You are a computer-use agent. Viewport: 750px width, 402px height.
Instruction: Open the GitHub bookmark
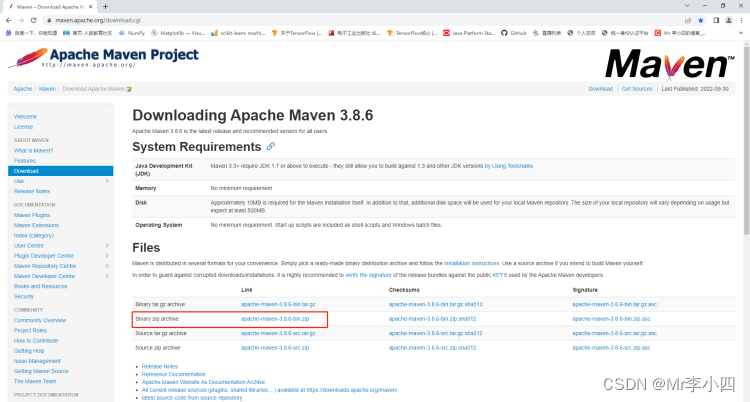point(514,33)
